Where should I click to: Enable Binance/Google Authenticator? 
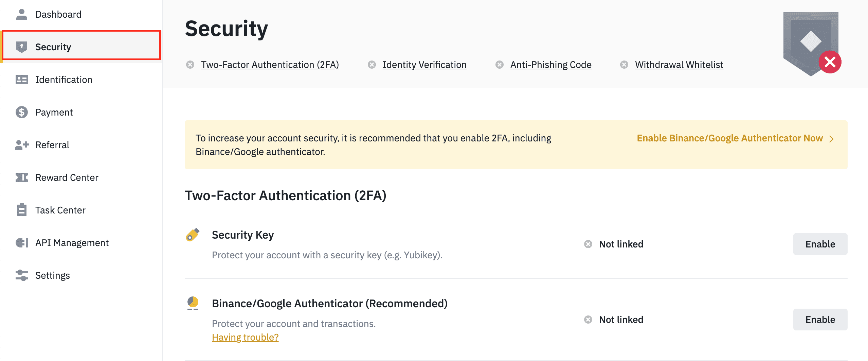(820, 320)
